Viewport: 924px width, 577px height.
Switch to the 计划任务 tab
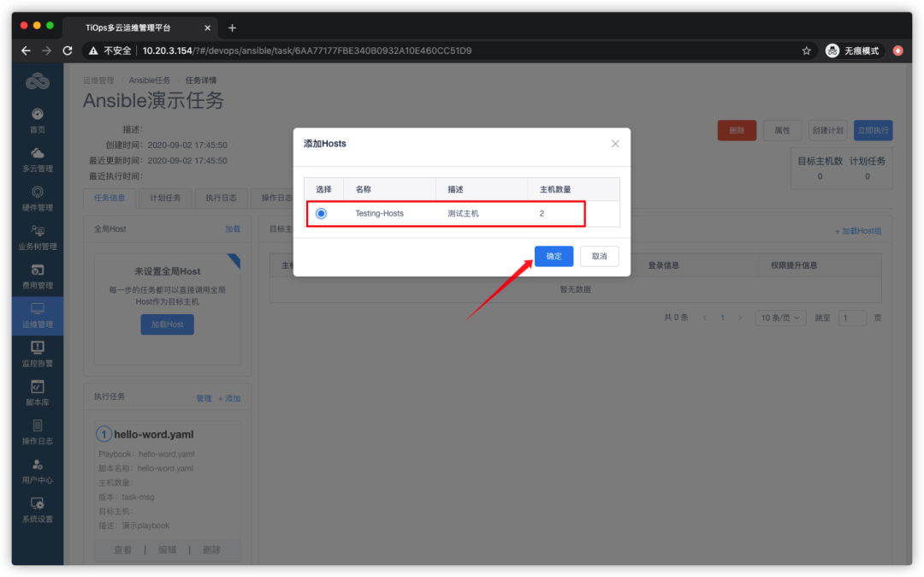pyautogui.click(x=166, y=198)
